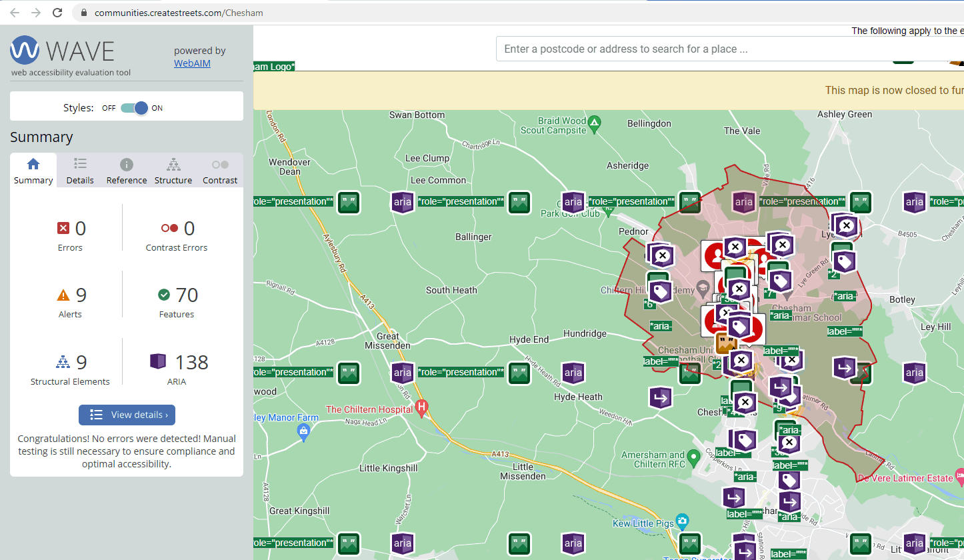
Task: Click the View details button
Action: [127, 415]
